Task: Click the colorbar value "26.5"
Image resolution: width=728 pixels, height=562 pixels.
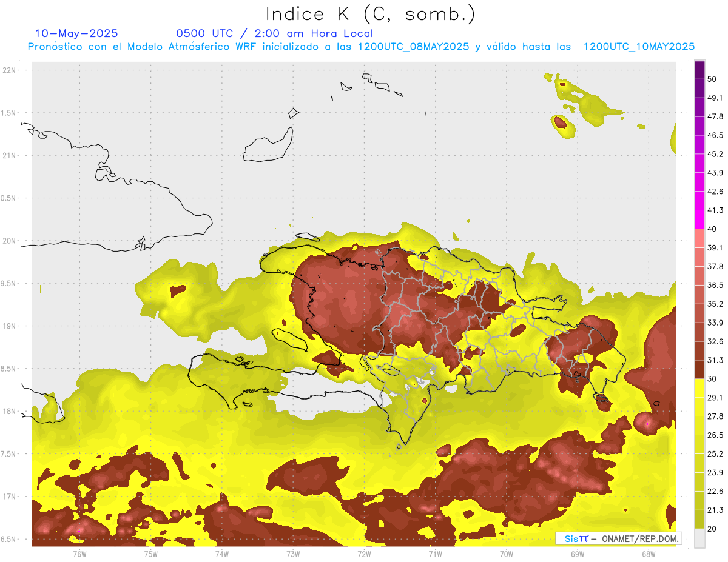Action: [715, 435]
